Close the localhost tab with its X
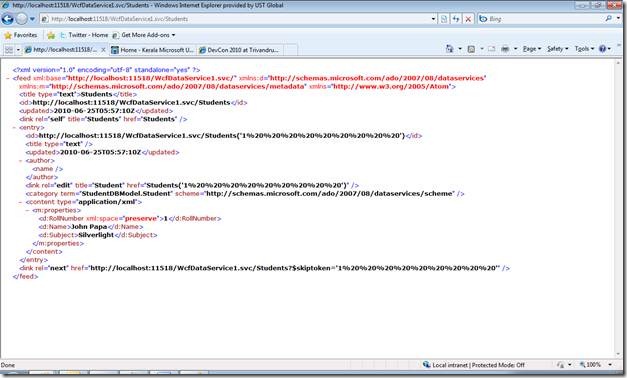 click(103, 50)
